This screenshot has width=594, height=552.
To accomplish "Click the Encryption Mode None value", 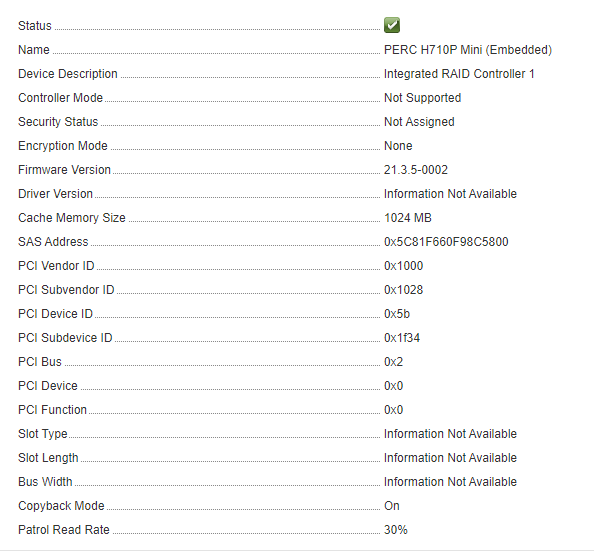I will coord(398,146).
